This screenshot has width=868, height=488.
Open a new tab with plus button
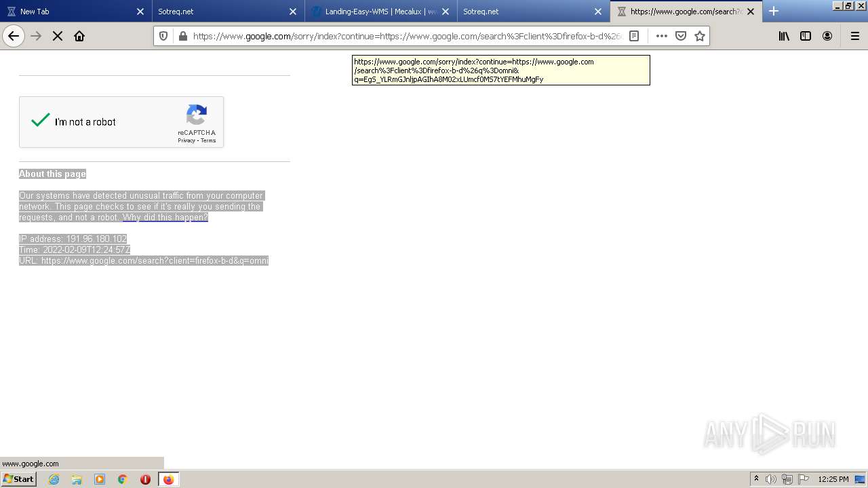(774, 11)
